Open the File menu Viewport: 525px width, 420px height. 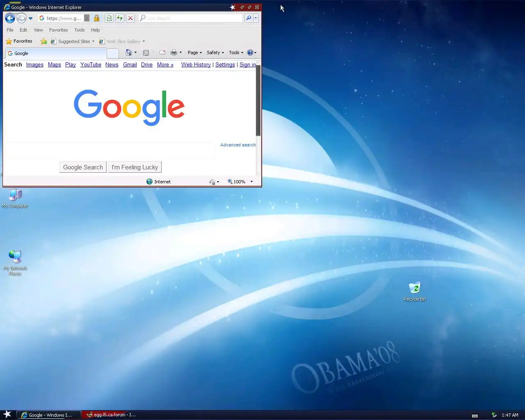tap(10, 30)
